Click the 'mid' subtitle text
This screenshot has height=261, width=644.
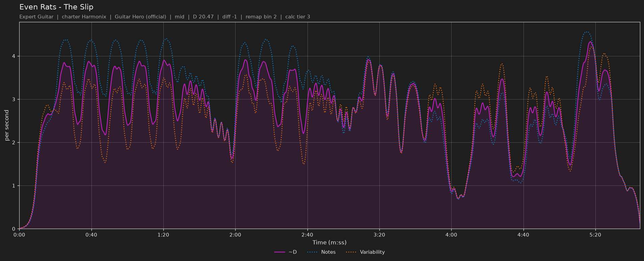pos(180,17)
